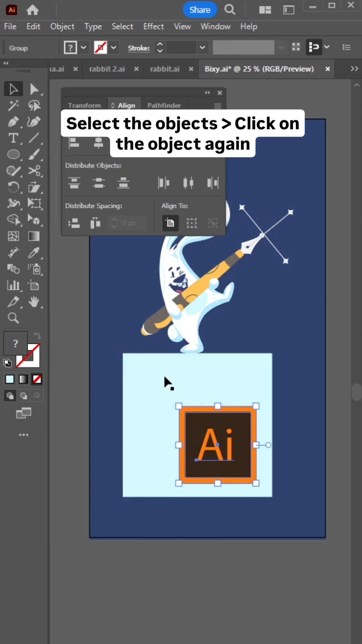Click Vertical Distribute Bottom icon
Image resolution: width=362 pixels, height=644 pixels.
click(x=123, y=183)
